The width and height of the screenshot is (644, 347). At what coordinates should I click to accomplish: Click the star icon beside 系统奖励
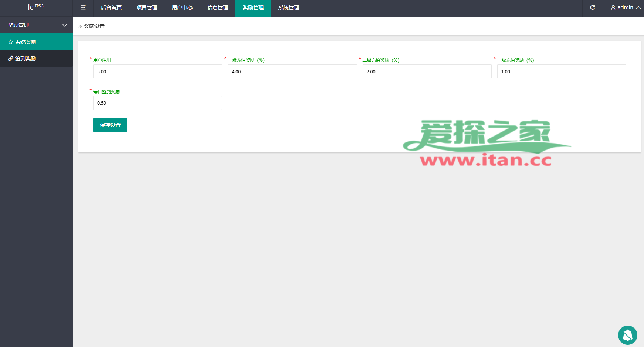pyautogui.click(x=11, y=42)
